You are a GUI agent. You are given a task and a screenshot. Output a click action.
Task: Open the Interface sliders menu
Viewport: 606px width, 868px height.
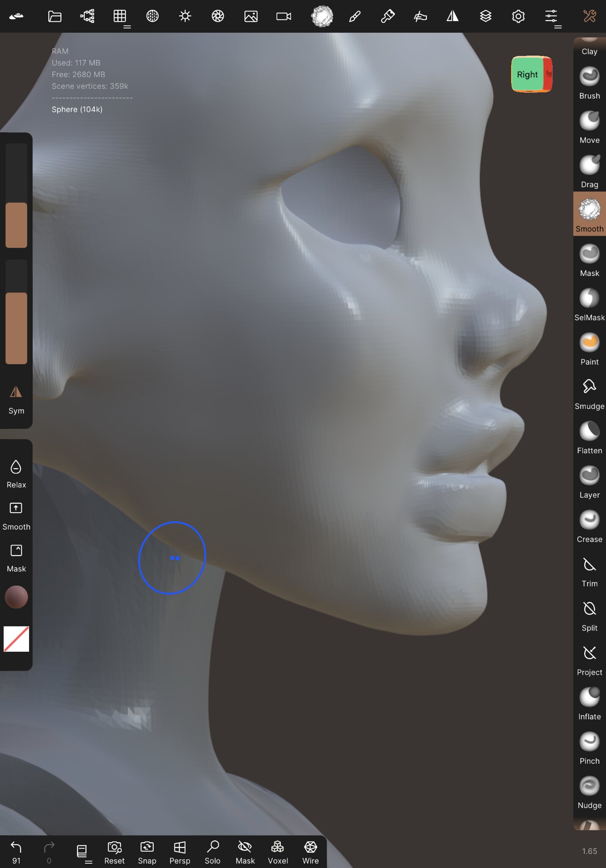click(x=551, y=16)
